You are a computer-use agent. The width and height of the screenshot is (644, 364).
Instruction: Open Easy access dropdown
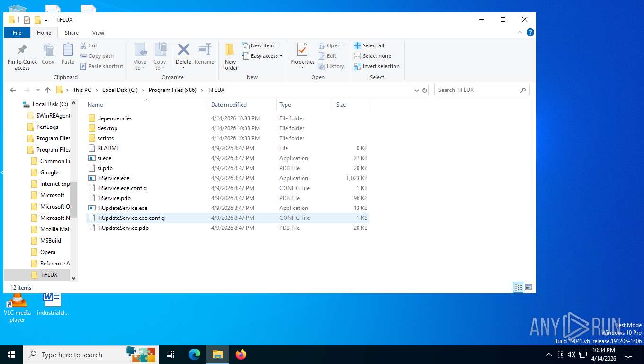click(x=262, y=56)
